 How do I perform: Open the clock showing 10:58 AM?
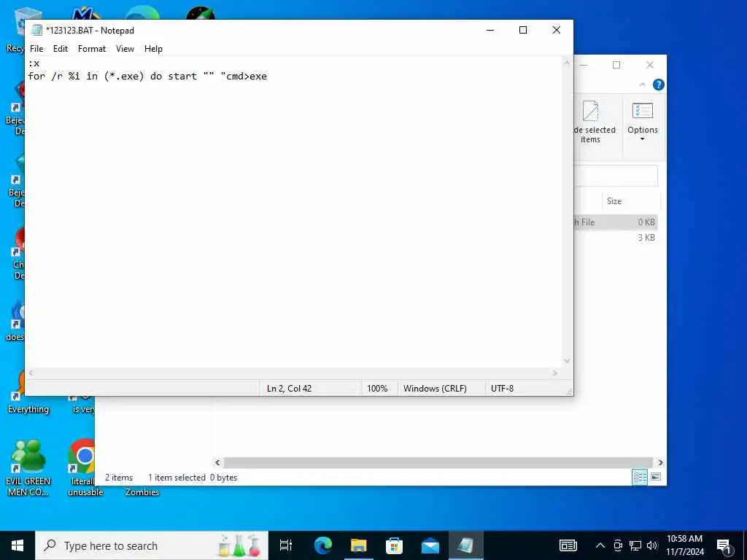tap(684, 545)
